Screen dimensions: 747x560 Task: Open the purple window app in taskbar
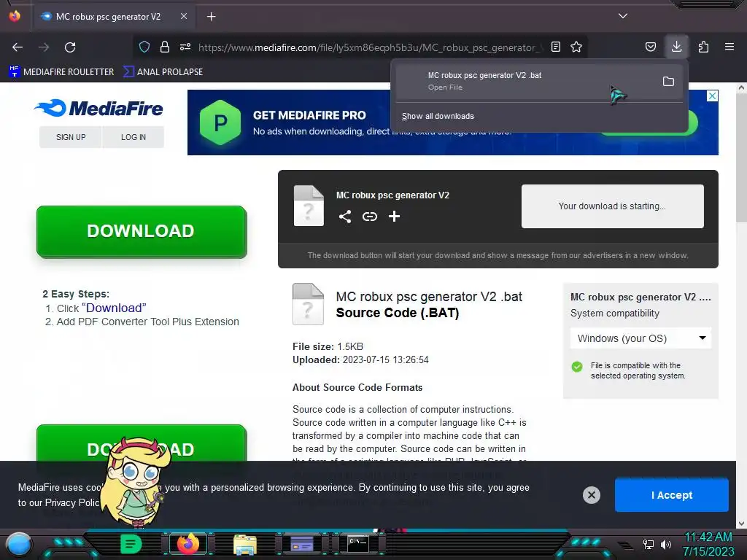coord(302,544)
